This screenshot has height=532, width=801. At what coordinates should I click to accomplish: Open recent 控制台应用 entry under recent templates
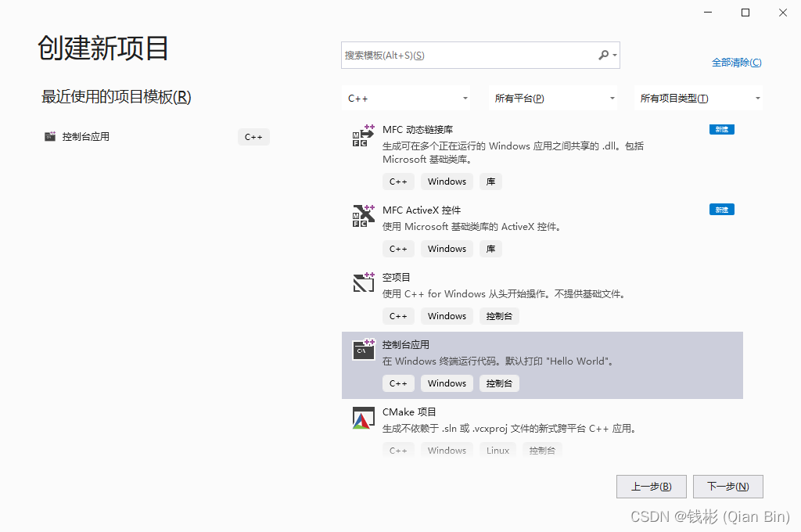pos(85,136)
